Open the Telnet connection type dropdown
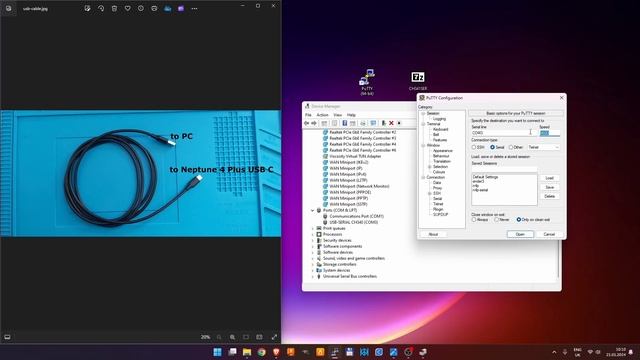The width and height of the screenshot is (640, 360). (543, 147)
